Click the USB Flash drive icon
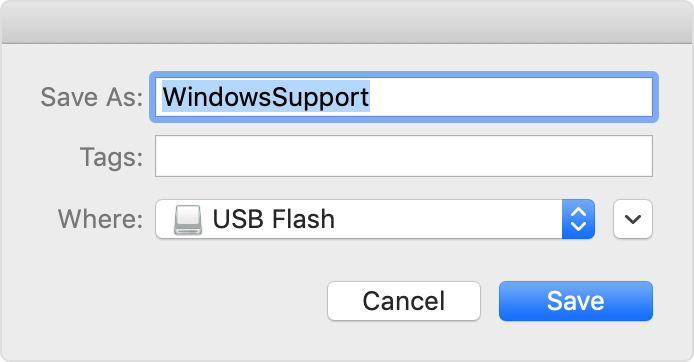This screenshot has height=362, width=694. [188, 220]
